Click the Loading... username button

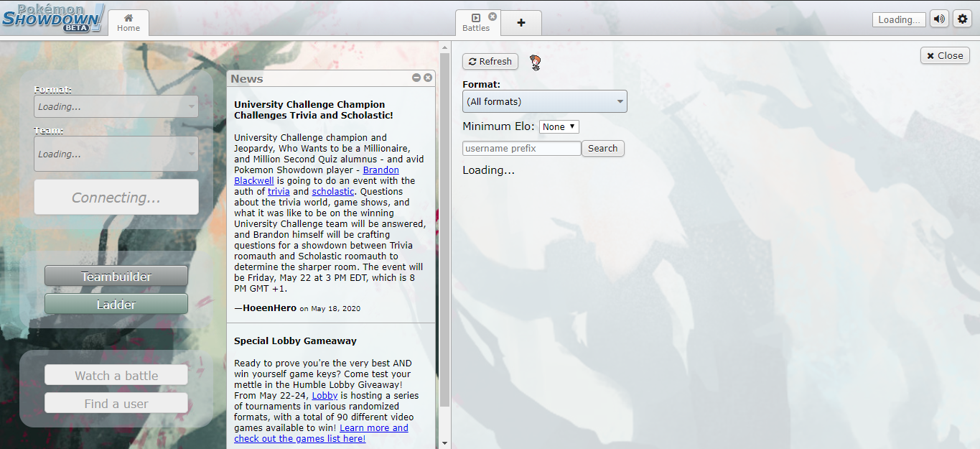pyautogui.click(x=899, y=19)
